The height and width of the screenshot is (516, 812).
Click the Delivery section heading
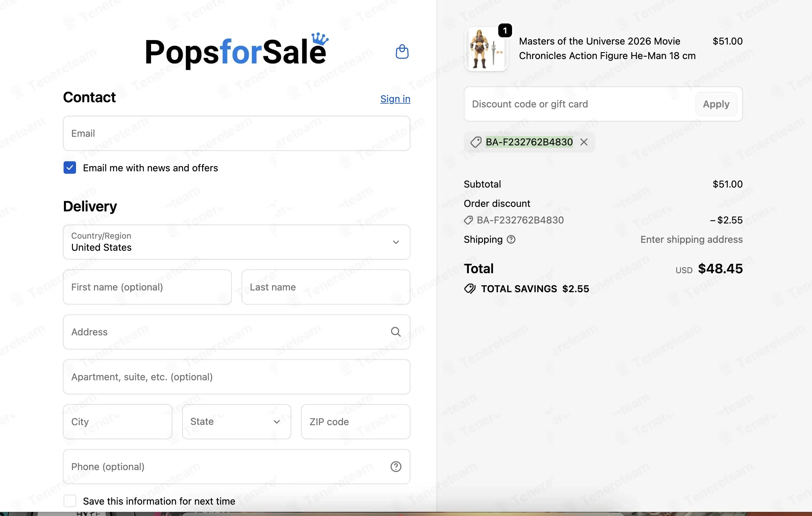pos(90,207)
